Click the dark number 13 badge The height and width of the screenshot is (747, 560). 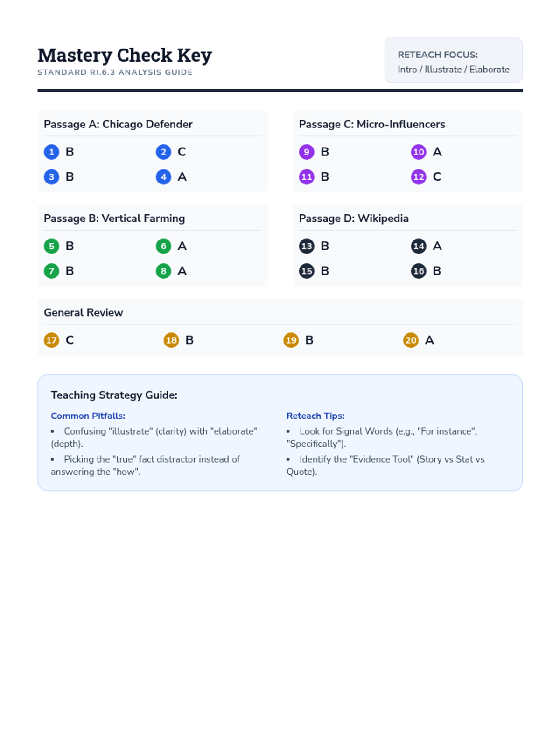pyautogui.click(x=307, y=246)
